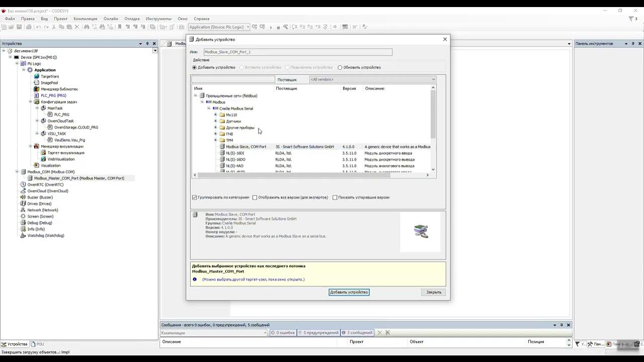The height and width of the screenshot is (362, 644).
Task: Toggle the 5 сообщений filter button
Action: 357,332
